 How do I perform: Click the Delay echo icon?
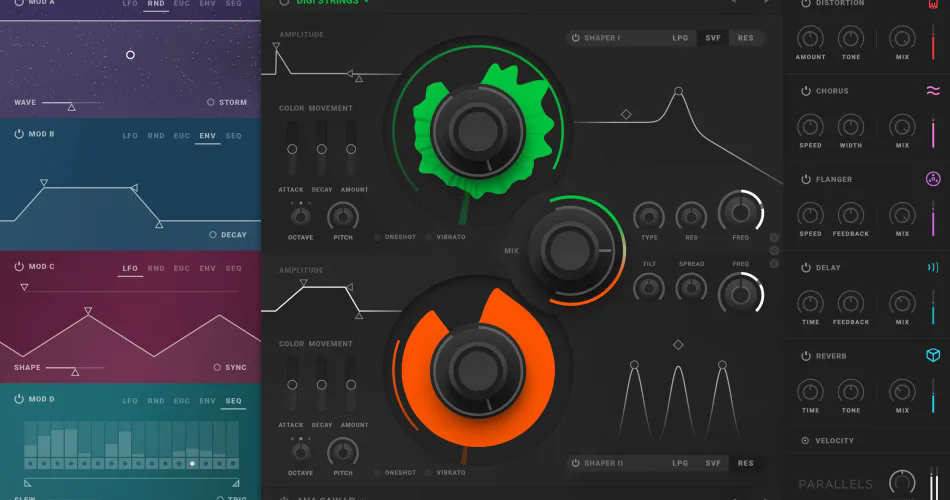932,267
